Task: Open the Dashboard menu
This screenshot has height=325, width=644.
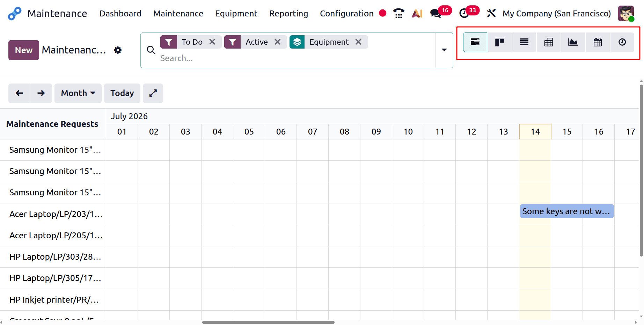Action: pyautogui.click(x=120, y=14)
